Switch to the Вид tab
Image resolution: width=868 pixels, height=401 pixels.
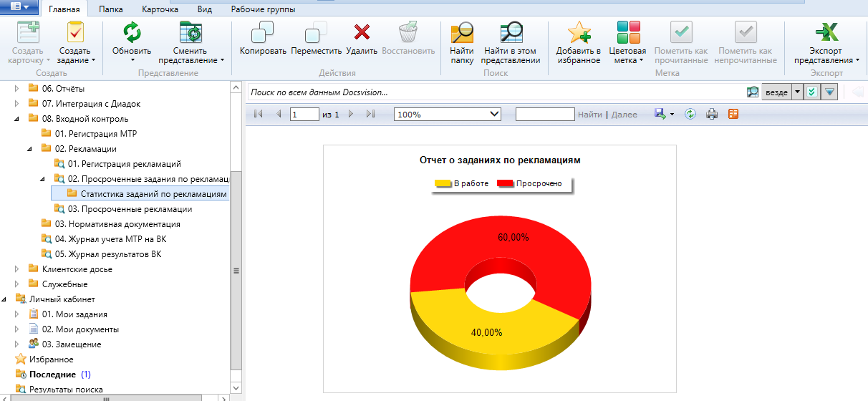point(203,9)
